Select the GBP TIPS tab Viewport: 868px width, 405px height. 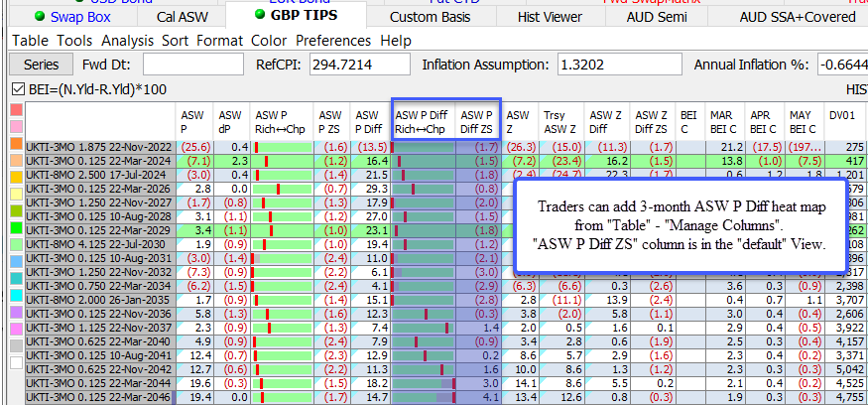(x=297, y=16)
